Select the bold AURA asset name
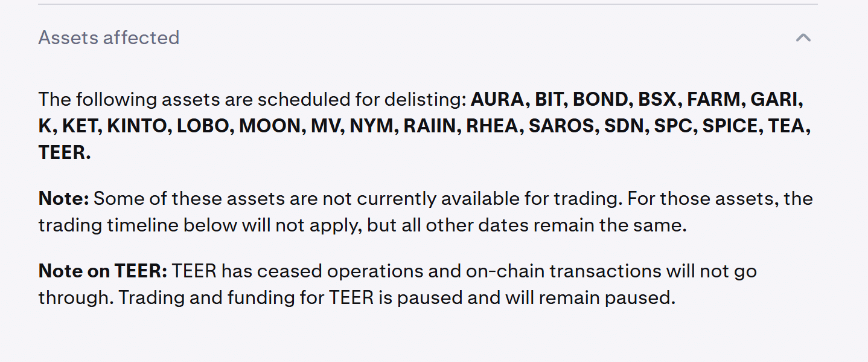 coord(499,99)
